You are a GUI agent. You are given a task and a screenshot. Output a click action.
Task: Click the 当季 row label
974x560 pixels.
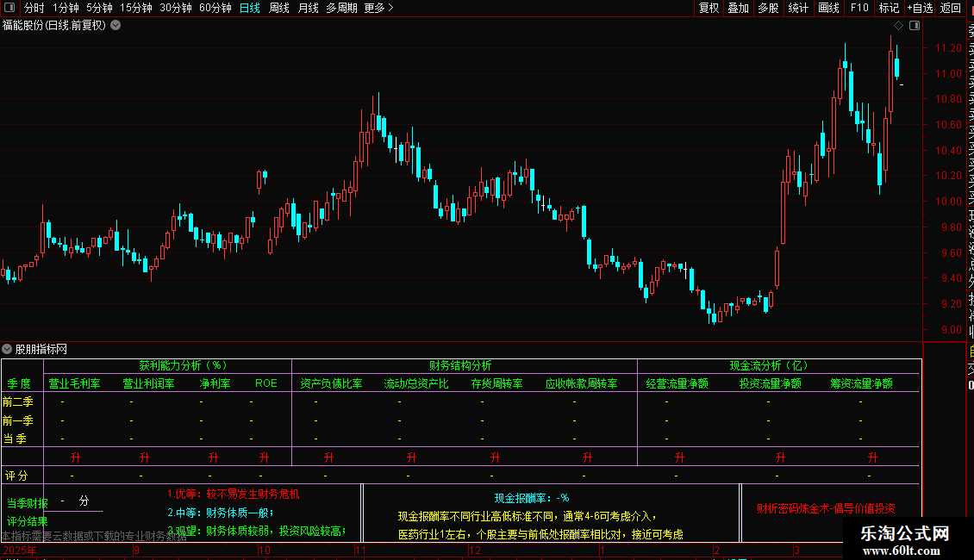pyautogui.click(x=15, y=439)
